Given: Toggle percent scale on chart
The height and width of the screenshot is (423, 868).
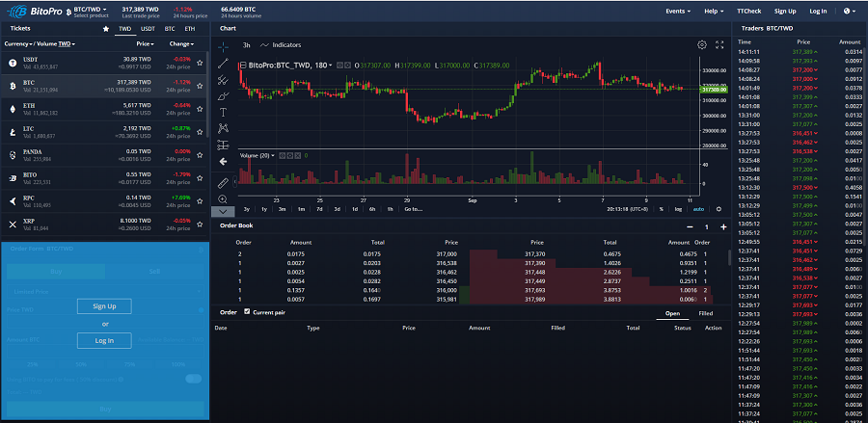Looking at the screenshot, I should pyautogui.click(x=661, y=209).
